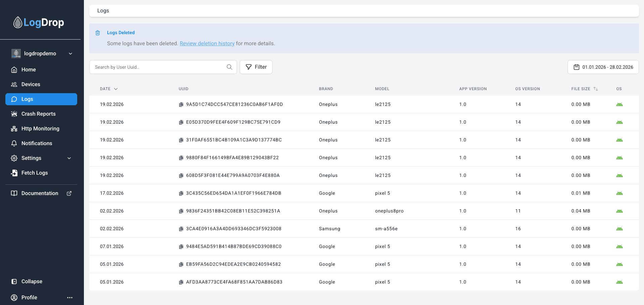
Task: Click the 0.01 MB file size cell
Action: (581, 193)
